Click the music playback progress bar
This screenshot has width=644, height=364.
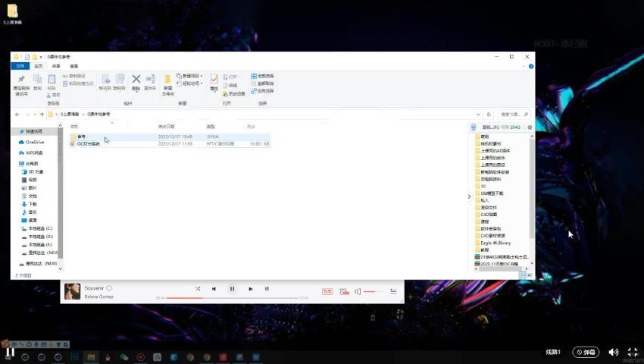(x=232, y=298)
